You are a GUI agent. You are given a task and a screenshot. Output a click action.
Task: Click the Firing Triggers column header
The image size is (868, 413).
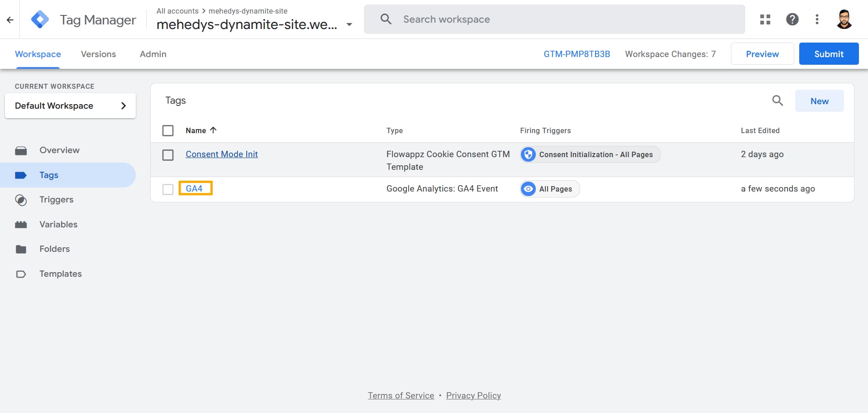pyautogui.click(x=545, y=130)
